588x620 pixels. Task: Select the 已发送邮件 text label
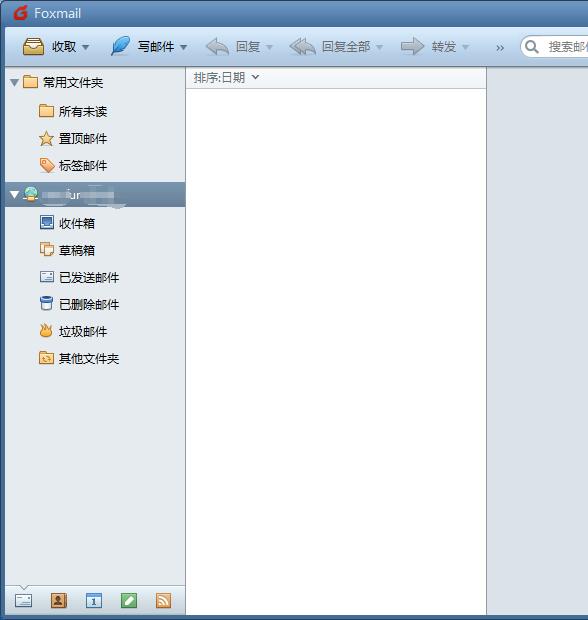pos(89,278)
